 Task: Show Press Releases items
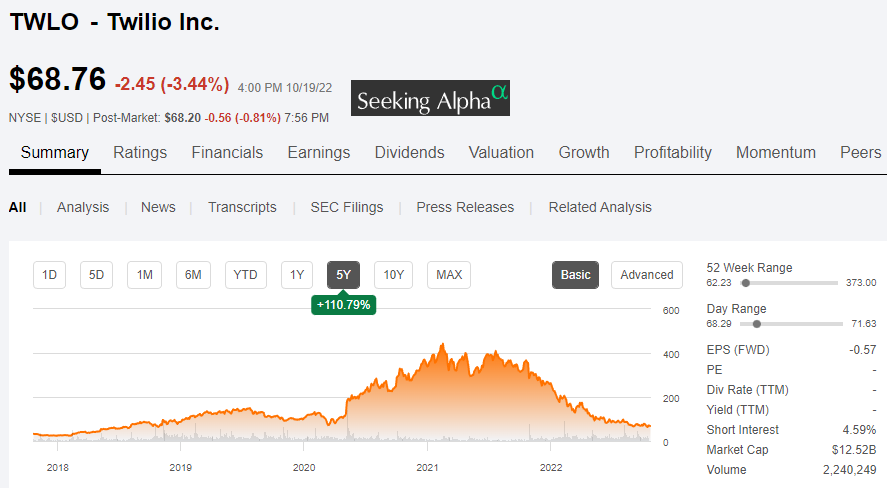465,207
